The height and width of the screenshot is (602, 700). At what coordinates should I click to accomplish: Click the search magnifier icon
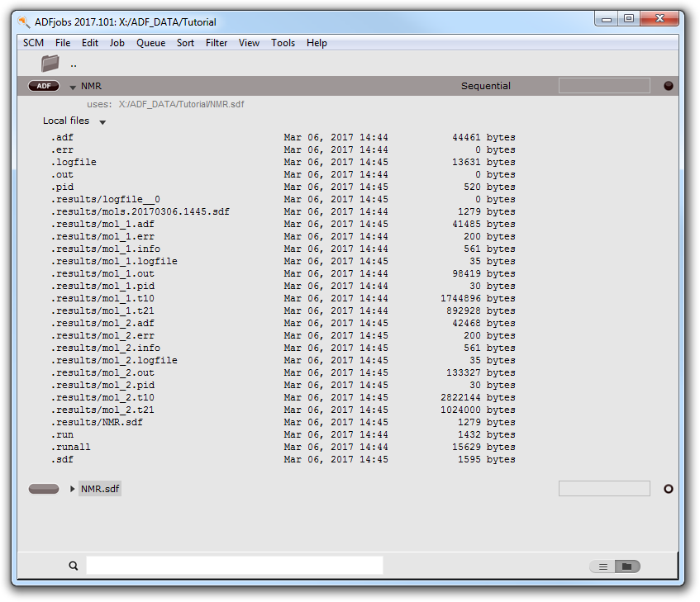(x=74, y=566)
